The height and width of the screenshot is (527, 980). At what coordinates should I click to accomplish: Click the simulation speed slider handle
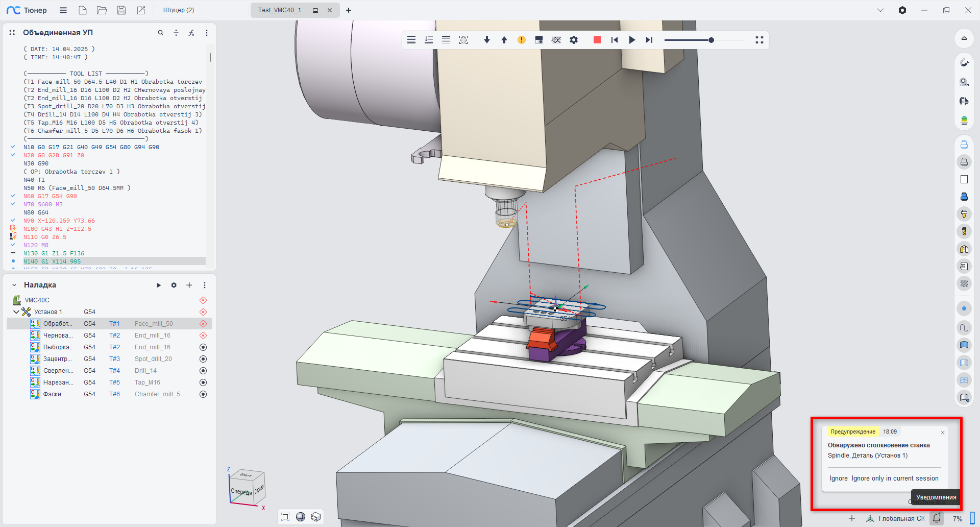point(711,40)
